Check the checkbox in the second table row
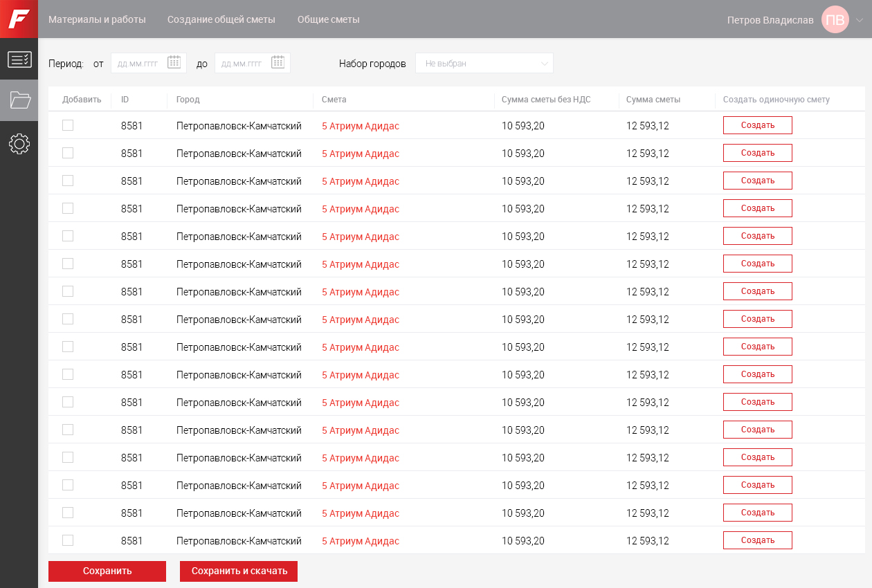The height and width of the screenshot is (588, 872). [x=68, y=153]
